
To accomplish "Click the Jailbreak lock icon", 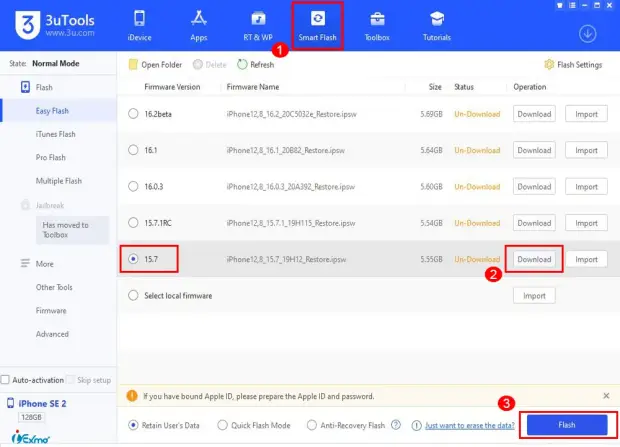I will pos(25,205).
